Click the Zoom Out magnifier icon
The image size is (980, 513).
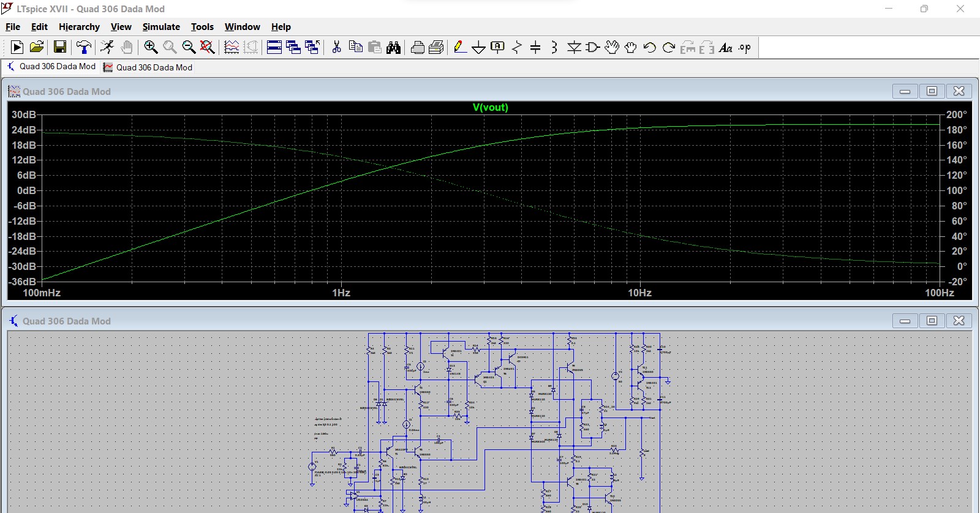(189, 47)
